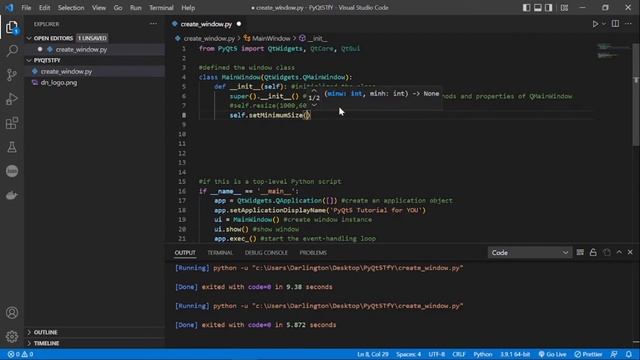Toggle bottom panel layout icon

click(x=538, y=8)
